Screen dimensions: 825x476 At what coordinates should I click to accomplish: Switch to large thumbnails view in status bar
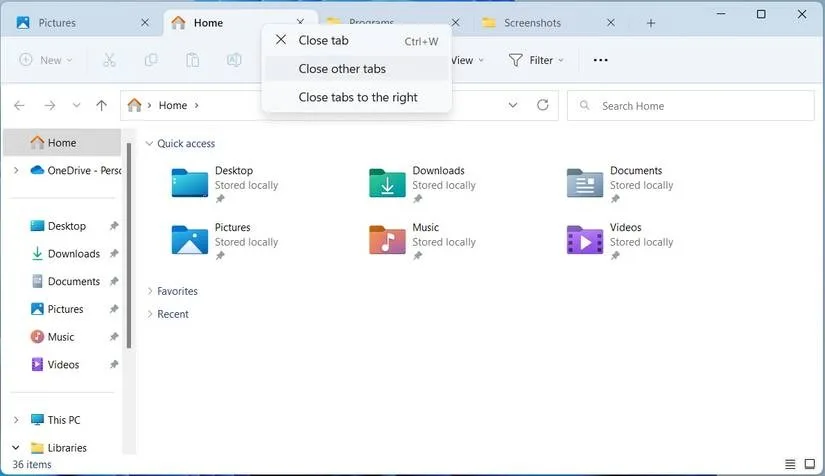810,464
